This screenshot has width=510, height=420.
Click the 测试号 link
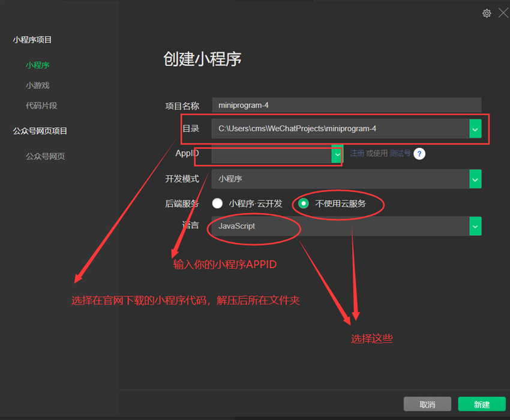coord(400,154)
